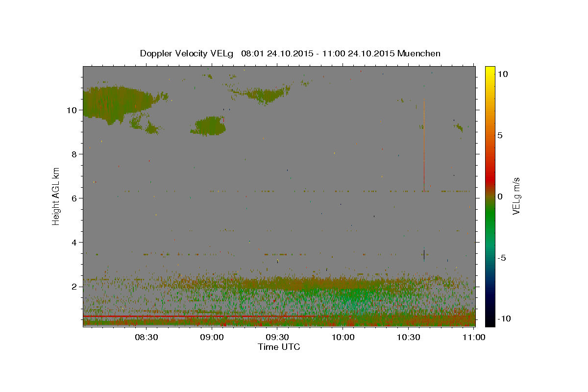The height and width of the screenshot is (392, 588).
Task: Click the 'Muenchen' location label in title
Action: 419,53
